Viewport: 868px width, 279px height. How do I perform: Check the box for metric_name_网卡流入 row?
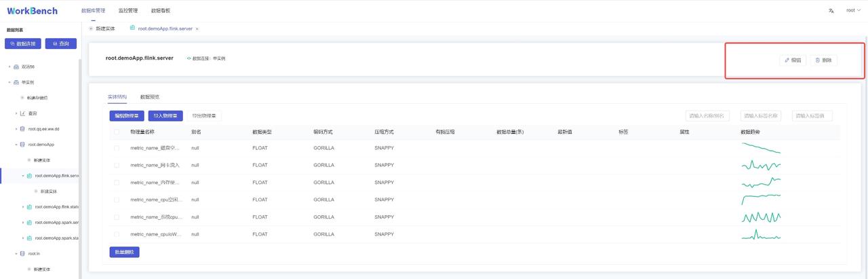click(117, 165)
